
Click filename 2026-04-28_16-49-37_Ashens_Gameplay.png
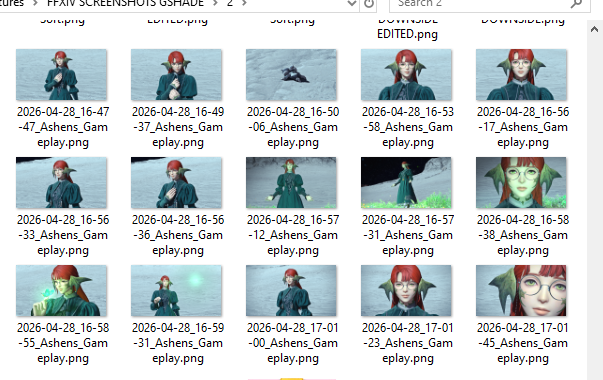pos(178,127)
